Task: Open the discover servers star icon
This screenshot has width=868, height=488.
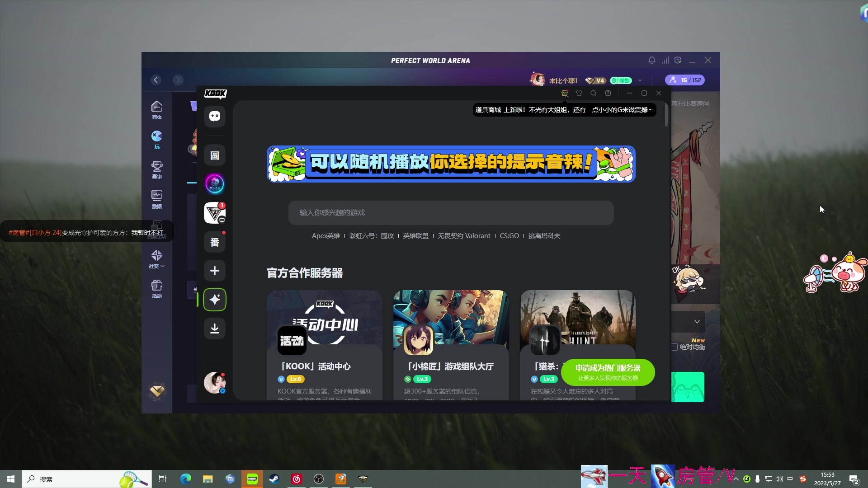Action: [215, 300]
